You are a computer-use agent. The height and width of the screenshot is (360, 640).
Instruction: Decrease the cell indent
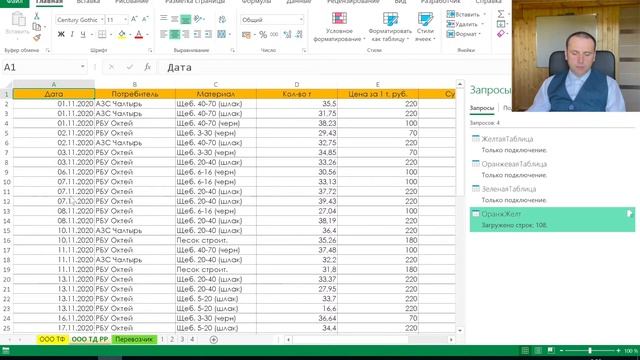pos(197,34)
